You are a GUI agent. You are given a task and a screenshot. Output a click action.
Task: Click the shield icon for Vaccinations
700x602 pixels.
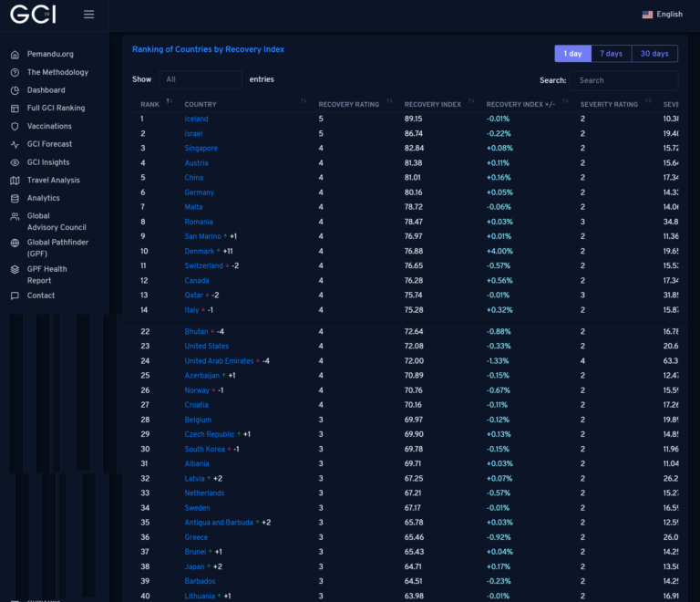pyautogui.click(x=15, y=126)
